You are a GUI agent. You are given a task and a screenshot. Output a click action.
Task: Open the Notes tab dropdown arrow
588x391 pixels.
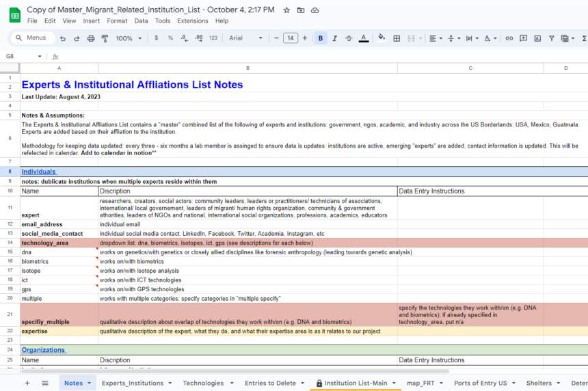(90, 383)
